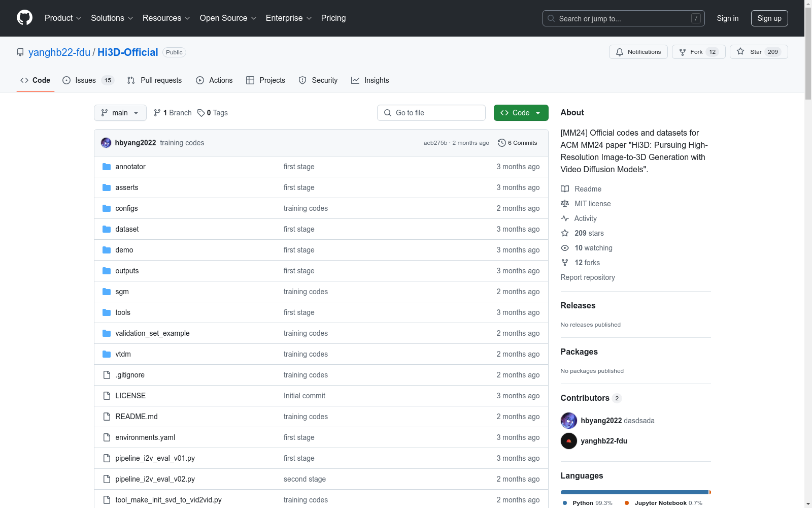
Task: Click the hbyang2022 commit author avatar
Action: (106, 143)
